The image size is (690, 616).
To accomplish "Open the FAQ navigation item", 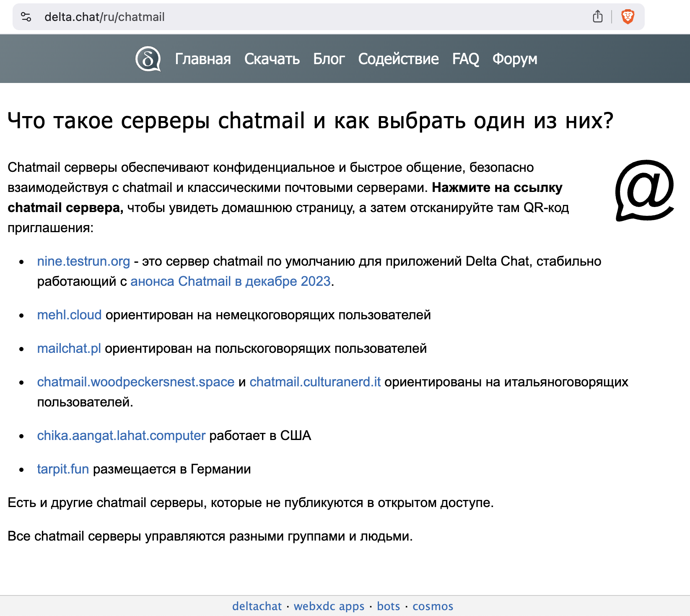I will (x=465, y=59).
